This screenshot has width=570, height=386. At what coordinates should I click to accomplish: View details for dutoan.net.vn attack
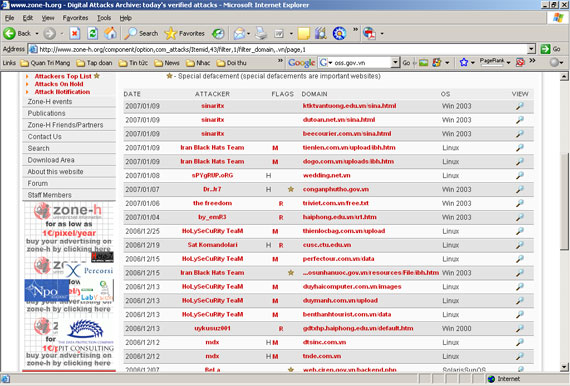520,120
